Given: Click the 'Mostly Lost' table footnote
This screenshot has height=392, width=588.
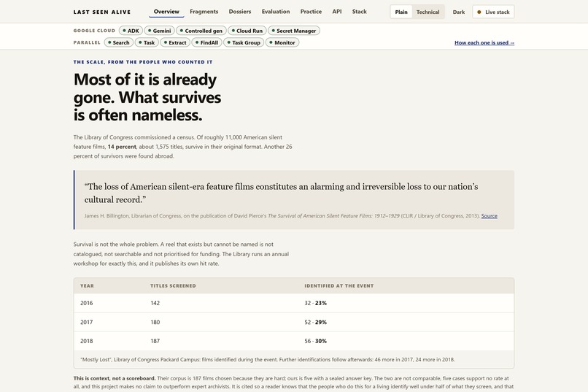Looking at the screenshot, I should [268, 360].
